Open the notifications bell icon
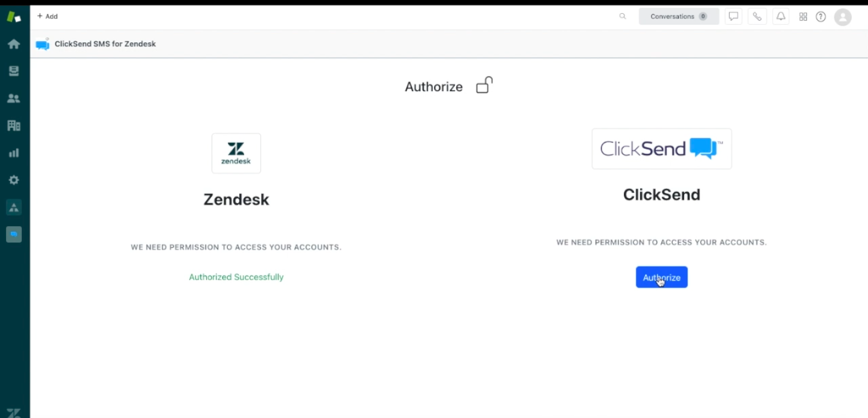Viewport: 868px width, 418px height. [x=781, y=16]
